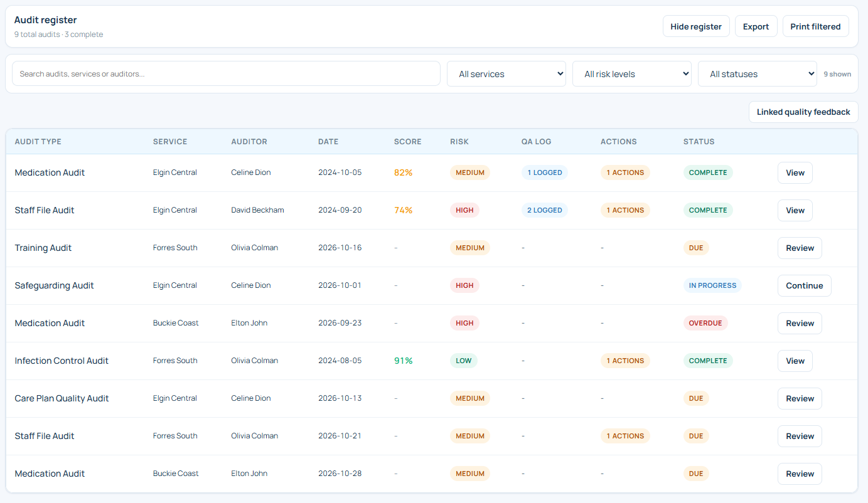Click Care Plan Quality Audit title

[x=62, y=398]
